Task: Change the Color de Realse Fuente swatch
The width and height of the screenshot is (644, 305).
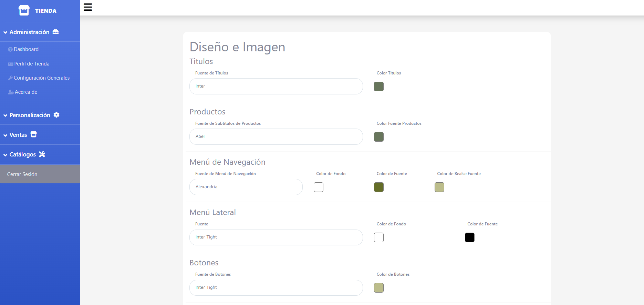Action: pyautogui.click(x=439, y=187)
